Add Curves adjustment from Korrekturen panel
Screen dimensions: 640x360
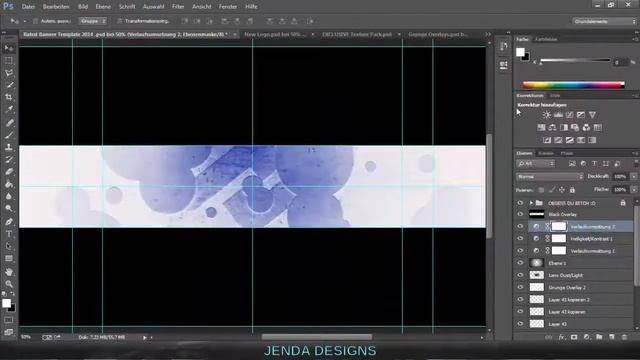coord(569,115)
